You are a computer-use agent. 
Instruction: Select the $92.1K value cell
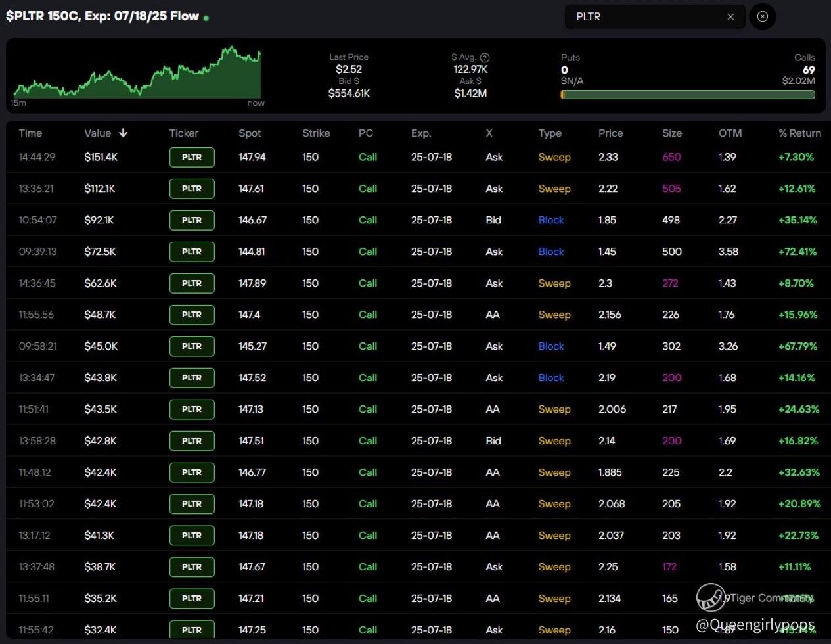(99, 220)
